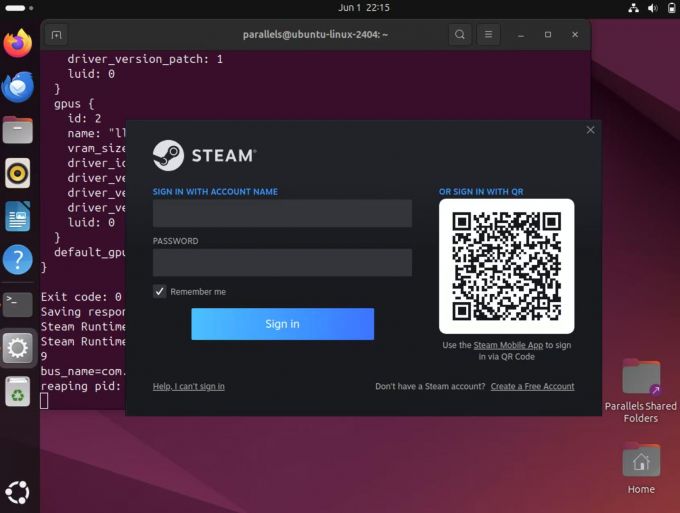Click the terminal line id: 2
This screenshot has width=680, height=513.
click(x=84, y=118)
